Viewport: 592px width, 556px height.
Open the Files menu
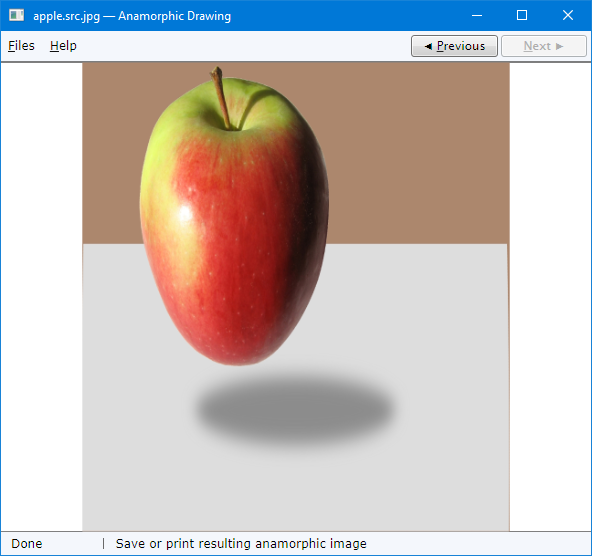[21, 46]
